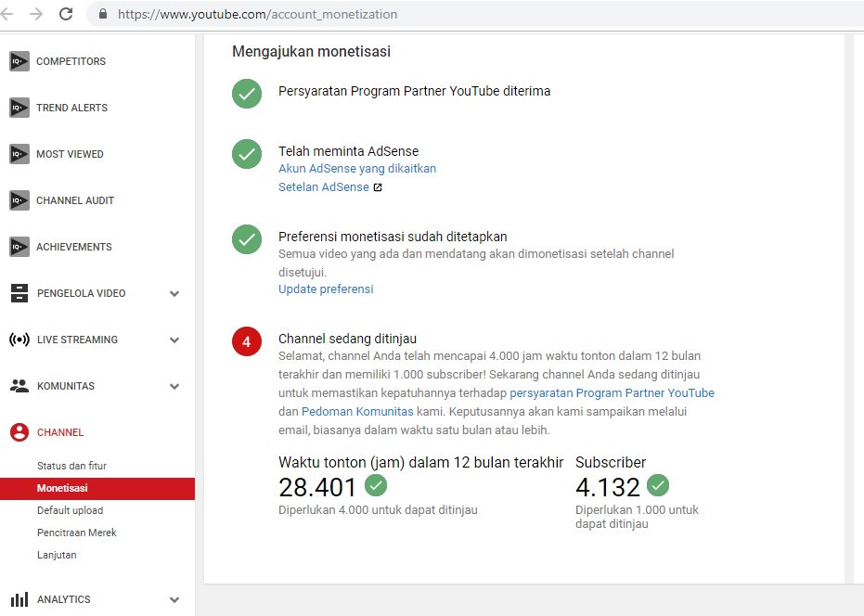Click 'Diperlukan 4.000 untuk dapat ditinjau' text

click(x=378, y=509)
